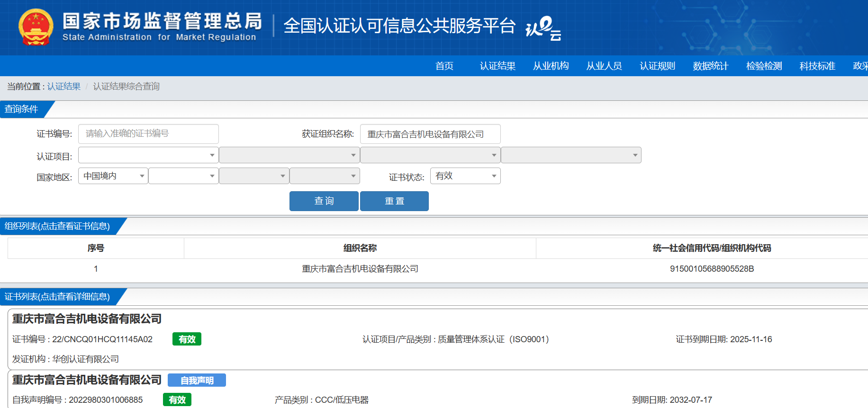Click the 有效 badge of ISO9001 certificate

pos(187,339)
